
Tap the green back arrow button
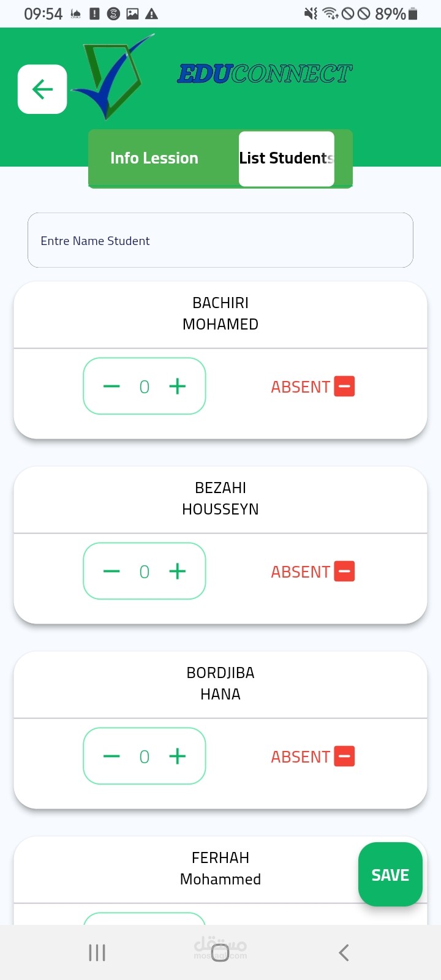[x=42, y=89]
